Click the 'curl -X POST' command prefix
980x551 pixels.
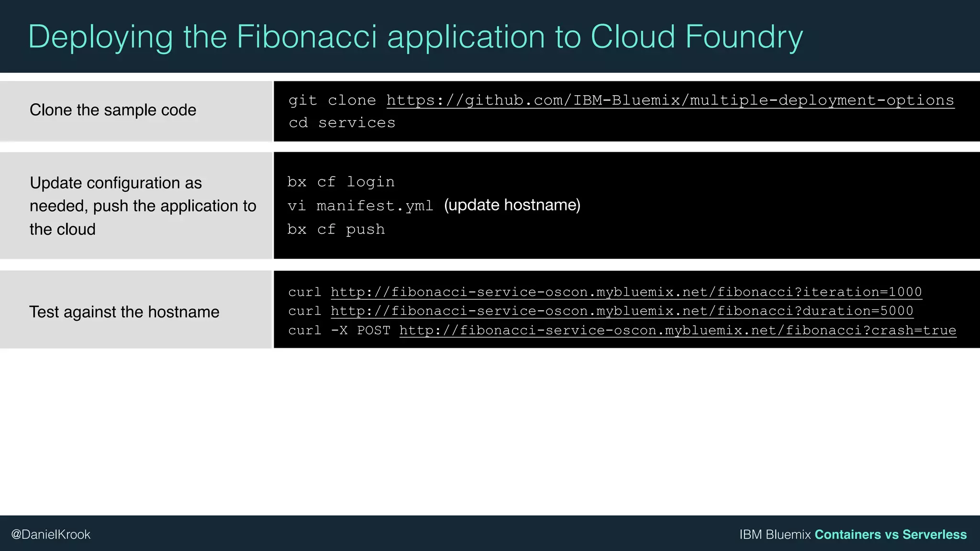pos(339,330)
